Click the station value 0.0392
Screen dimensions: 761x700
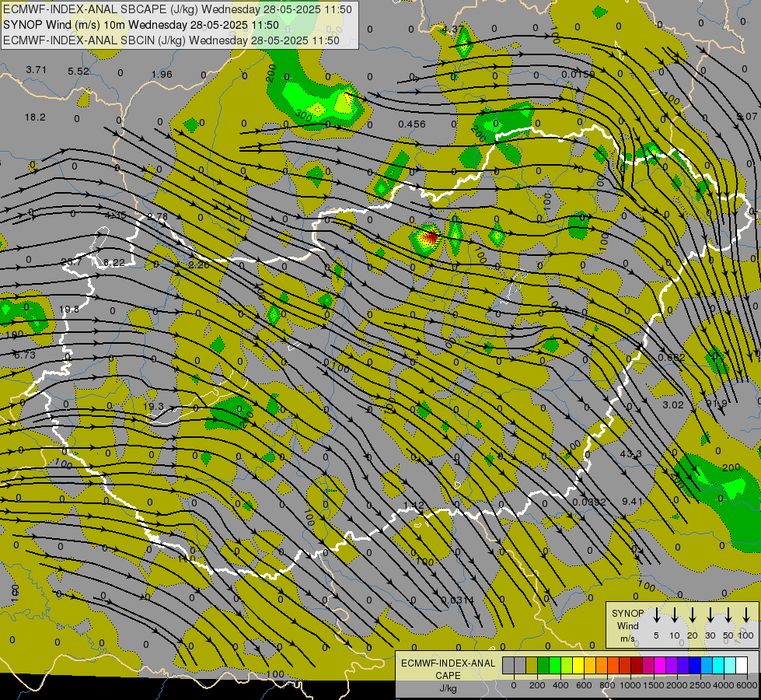coord(589,502)
